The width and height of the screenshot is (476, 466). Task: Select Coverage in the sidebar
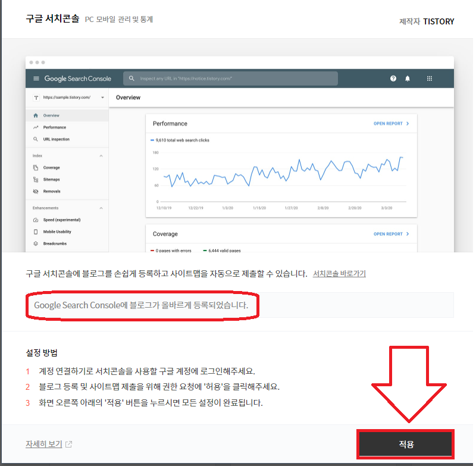(x=67, y=168)
